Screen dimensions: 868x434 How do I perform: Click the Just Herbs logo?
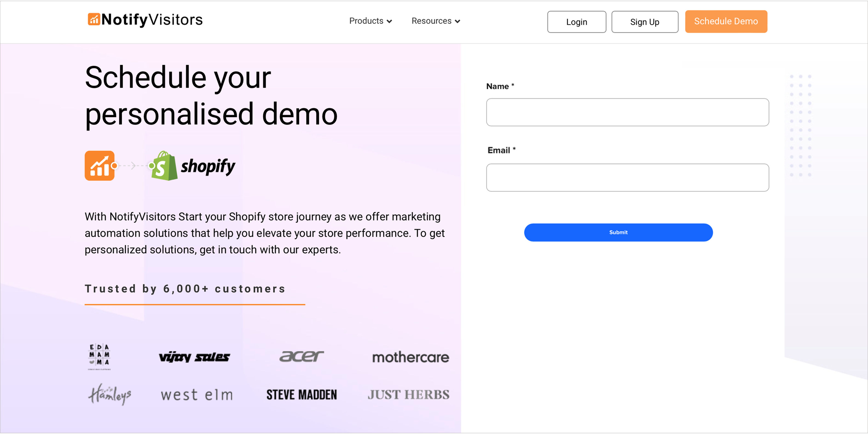(408, 395)
